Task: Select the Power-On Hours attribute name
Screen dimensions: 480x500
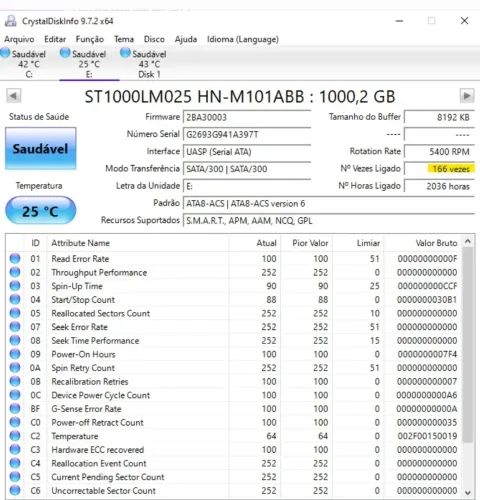Action: (83, 354)
